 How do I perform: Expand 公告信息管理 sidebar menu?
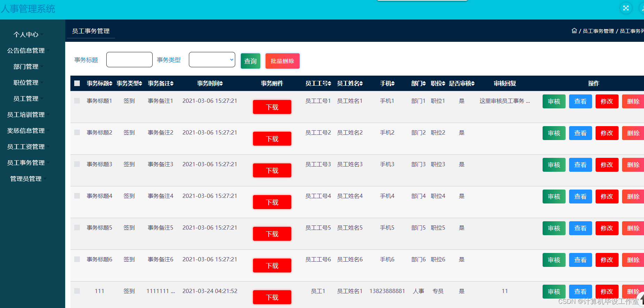(28, 51)
